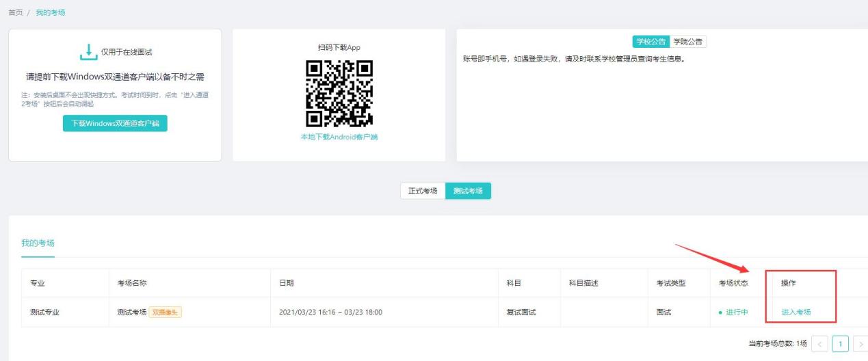Image resolution: width=868 pixels, height=361 pixels.
Task: Switch to the 学院公告 tab
Action: tap(687, 42)
